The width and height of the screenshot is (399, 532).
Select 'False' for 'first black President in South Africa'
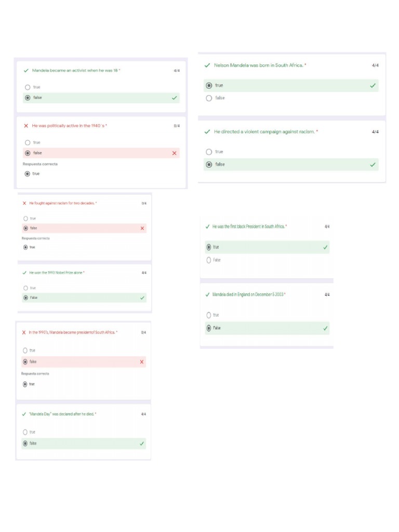(x=209, y=260)
